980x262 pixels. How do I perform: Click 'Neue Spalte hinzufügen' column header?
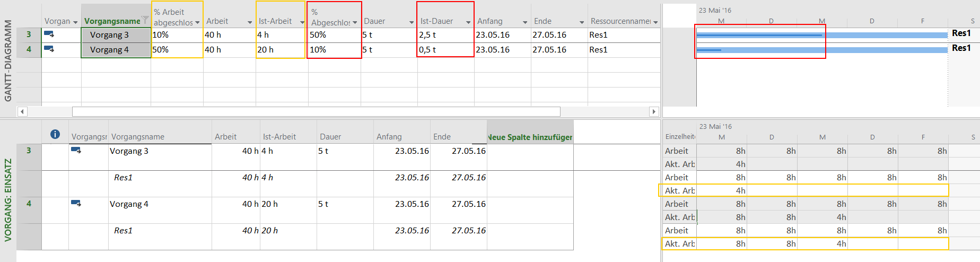tap(530, 137)
